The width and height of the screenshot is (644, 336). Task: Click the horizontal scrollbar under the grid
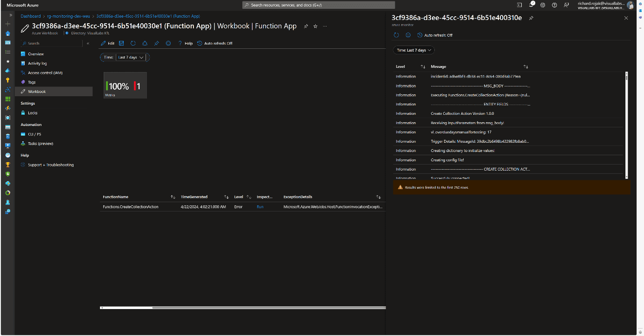[243, 308]
